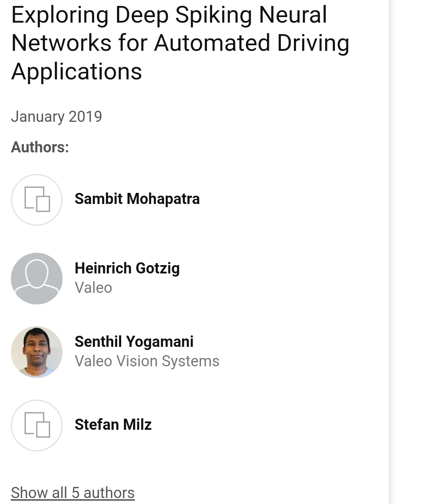This screenshot has height=504, width=429.
Task: Click the word 'Applications' in the title
Action: [76, 72]
